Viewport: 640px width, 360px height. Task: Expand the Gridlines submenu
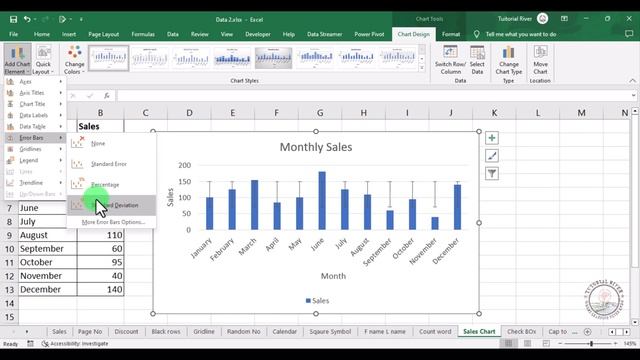coord(35,149)
